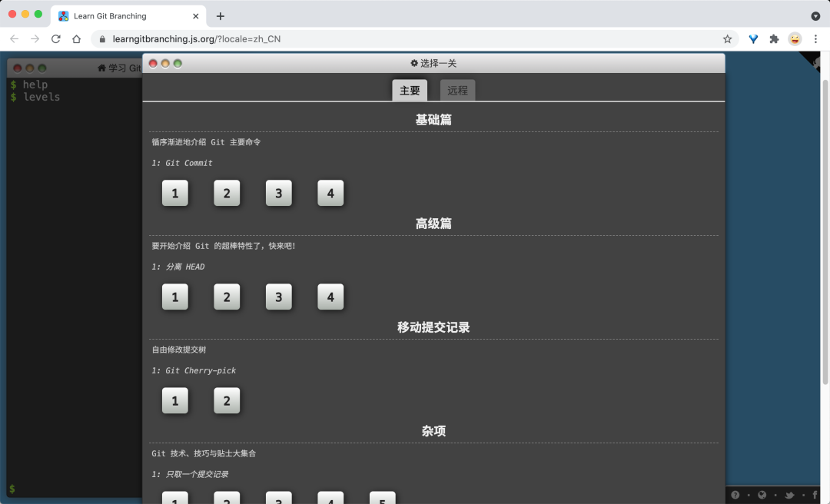Image resolution: width=830 pixels, height=504 pixels.
Task: Go to the browser home page
Action: tap(76, 38)
